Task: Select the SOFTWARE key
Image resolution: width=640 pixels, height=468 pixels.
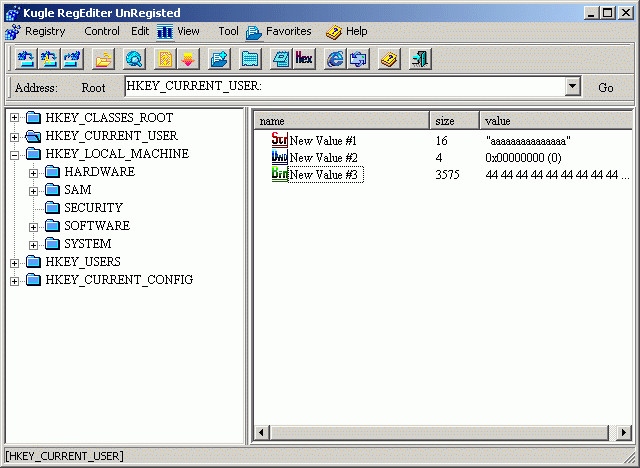Action: click(x=97, y=226)
